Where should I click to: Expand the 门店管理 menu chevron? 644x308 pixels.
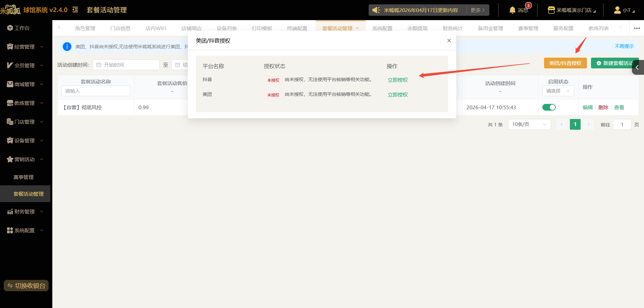pyautogui.click(x=42, y=122)
